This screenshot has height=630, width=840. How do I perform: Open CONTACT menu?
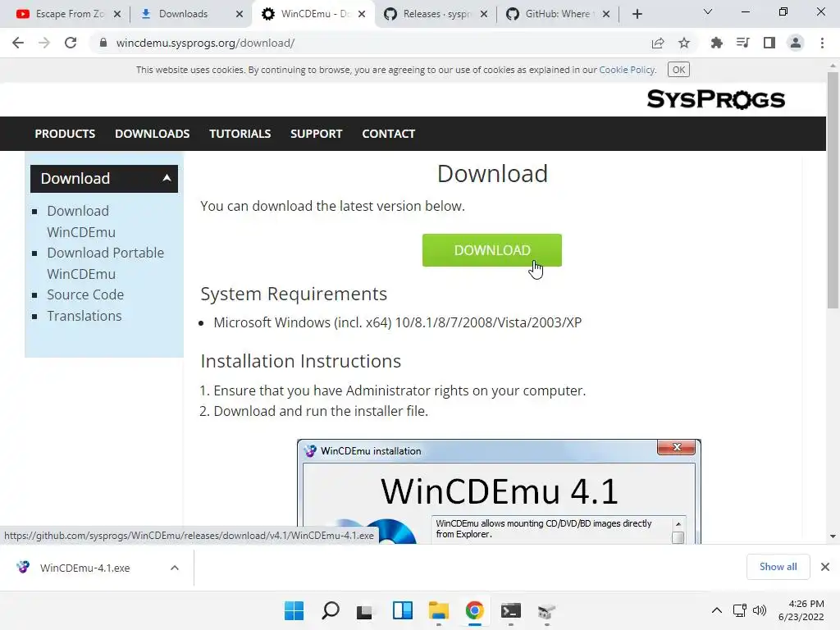point(388,134)
